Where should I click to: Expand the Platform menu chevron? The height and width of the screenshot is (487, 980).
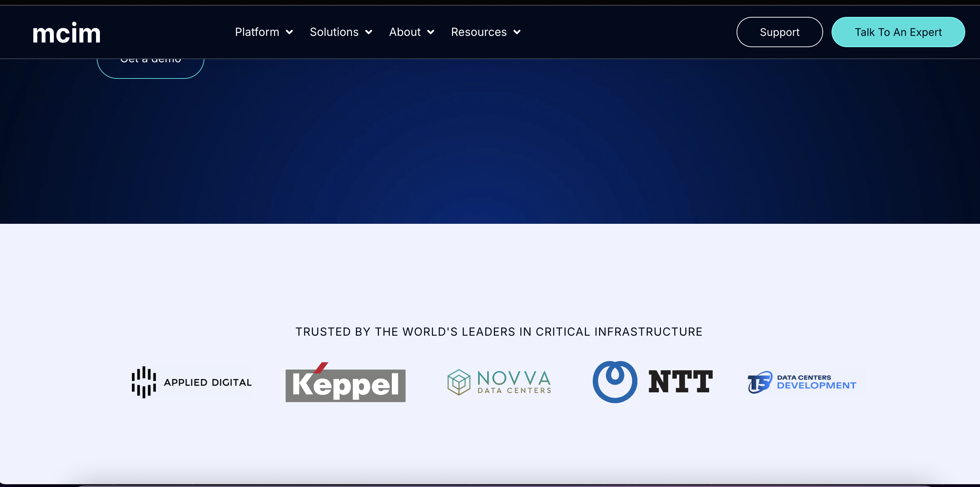[289, 32]
